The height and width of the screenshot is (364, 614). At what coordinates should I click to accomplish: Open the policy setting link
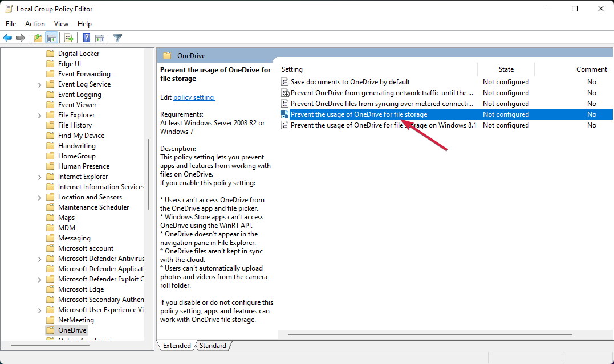pyautogui.click(x=194, y=97)
